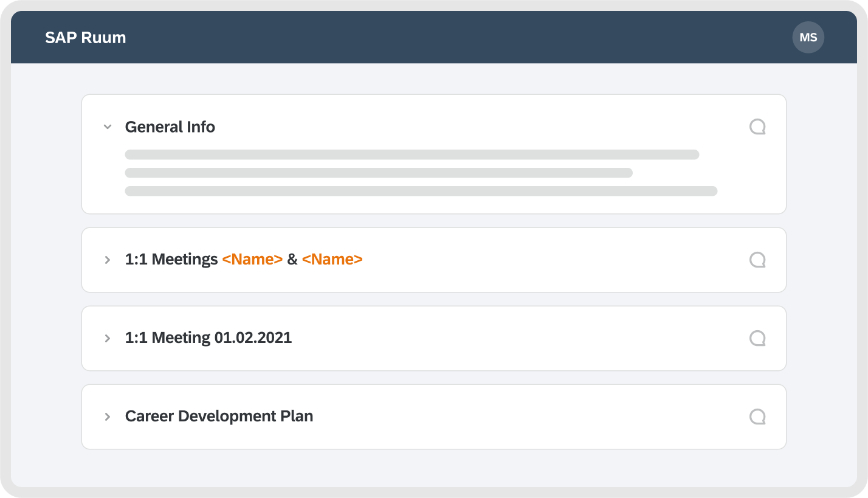Click the first orange <Name> placeholder
This screenshot has height=498, width=868.
click(252, 260)
